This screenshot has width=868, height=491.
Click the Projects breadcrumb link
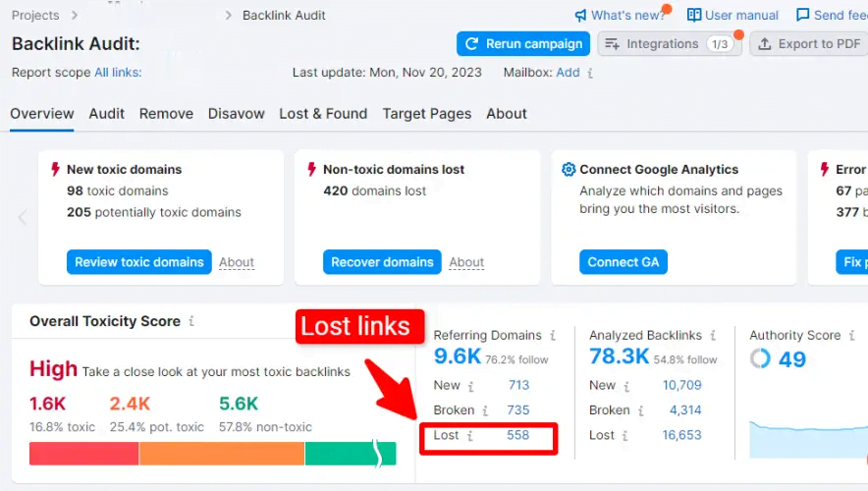35,16
